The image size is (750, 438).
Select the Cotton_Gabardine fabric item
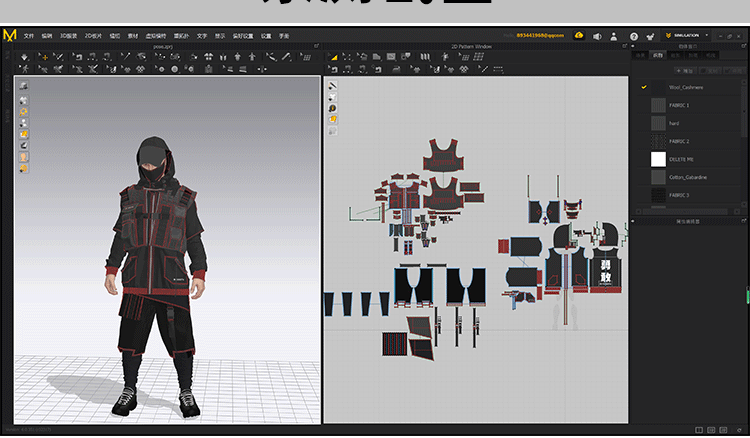[688, 177]
